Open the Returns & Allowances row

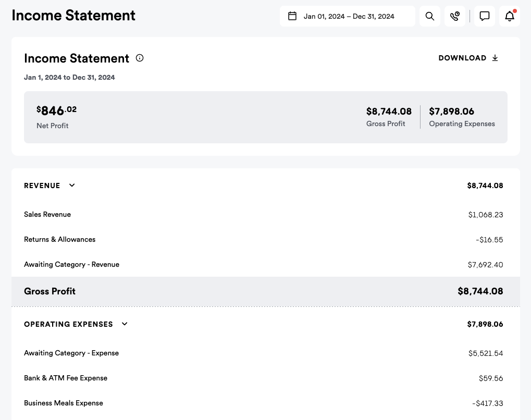pos(60,240)
